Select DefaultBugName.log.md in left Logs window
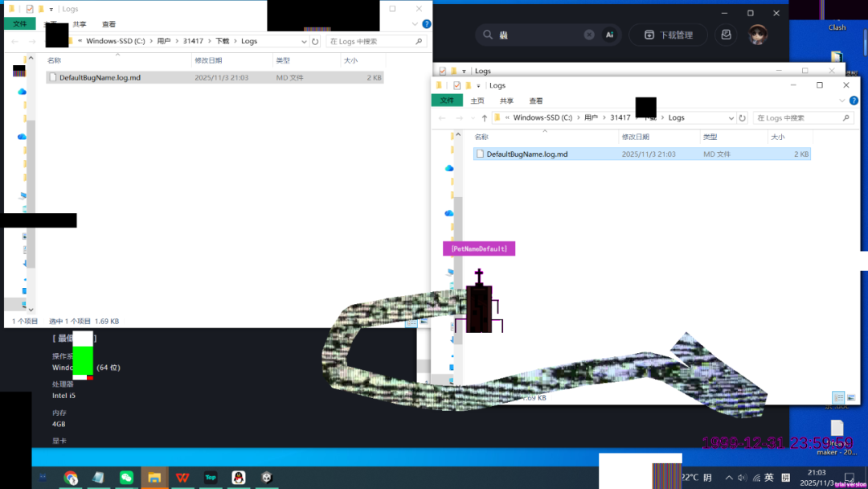 [x=215, y=77]
